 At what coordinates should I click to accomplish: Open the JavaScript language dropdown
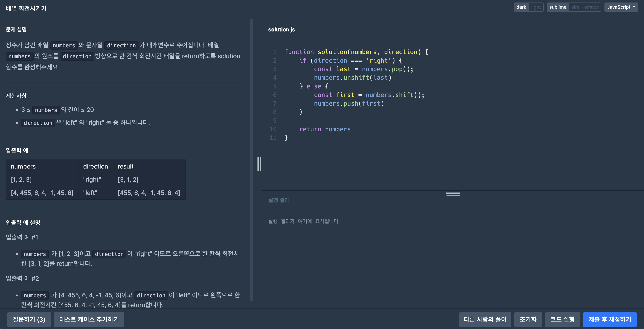click(x=621, y=7)
